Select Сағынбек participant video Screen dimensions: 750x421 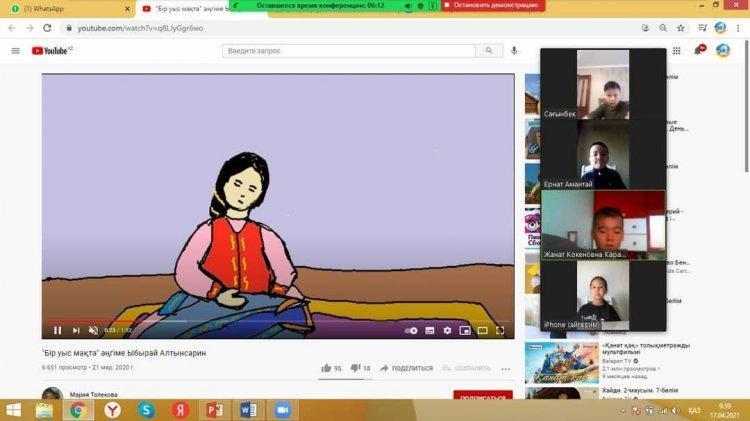click(x=603, y=84)
